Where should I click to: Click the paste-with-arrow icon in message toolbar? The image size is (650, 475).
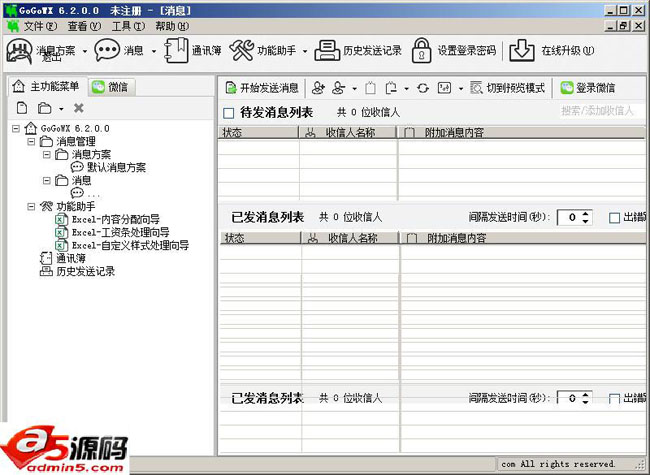391,87
